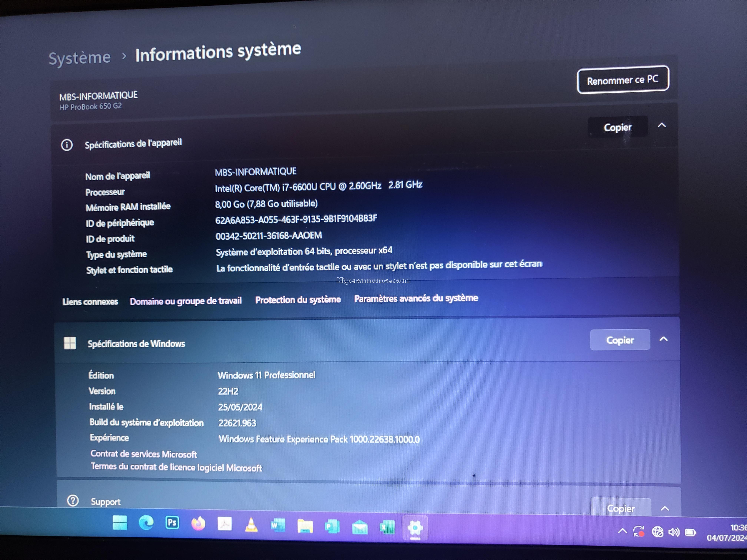This screenshot has height=560, width=747.
Task: Open Adobe Acrobat taskbar icon
Action: pyautogui.click(x=225, y=524)
